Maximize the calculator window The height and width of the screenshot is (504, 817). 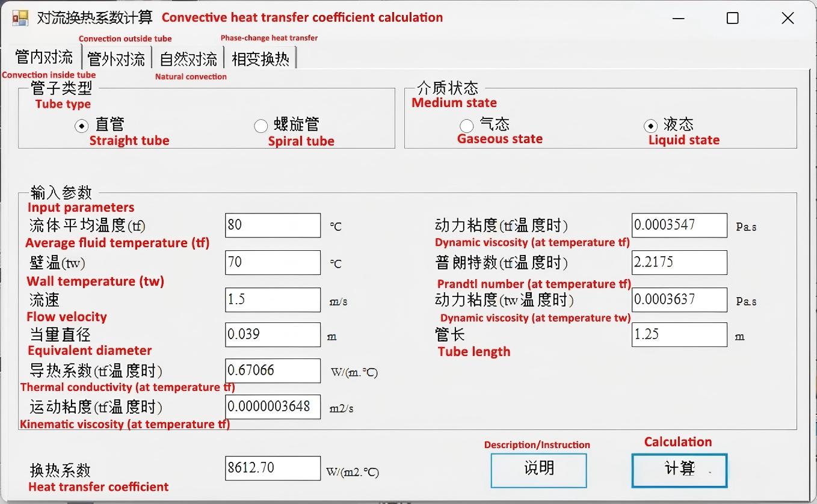click(x=732, y=18)
